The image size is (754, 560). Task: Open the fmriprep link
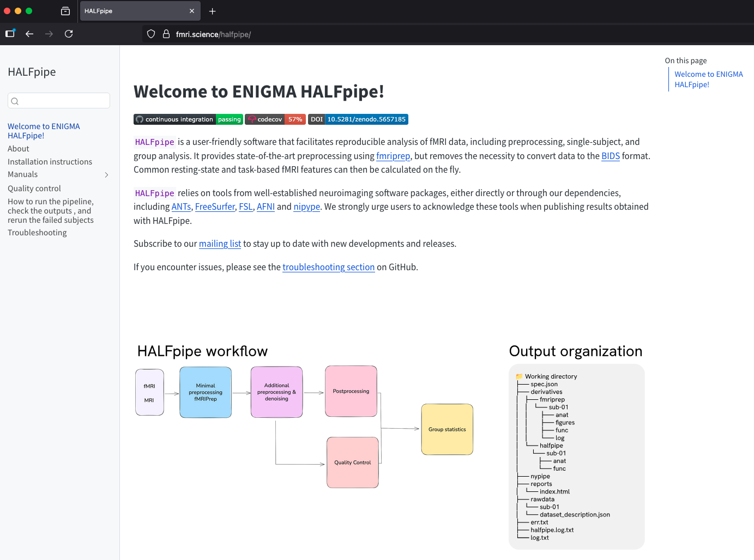(393, 156)
